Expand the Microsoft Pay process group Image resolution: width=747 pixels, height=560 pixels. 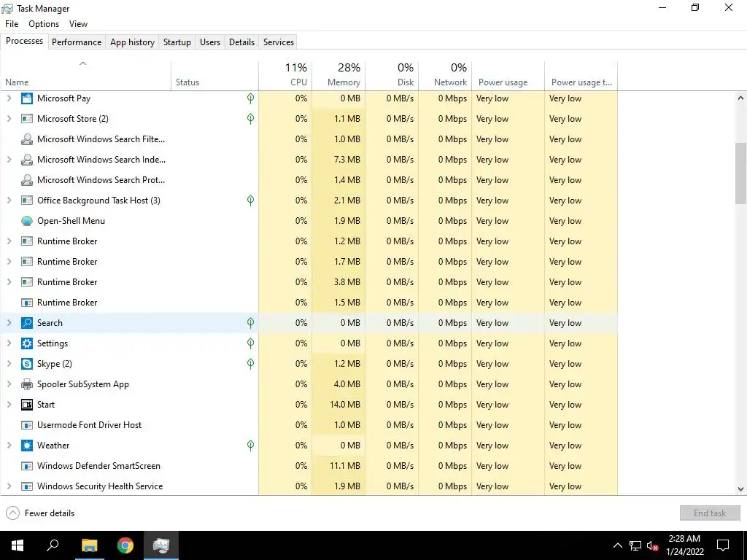pyautogui.click(x=9, y=98)
